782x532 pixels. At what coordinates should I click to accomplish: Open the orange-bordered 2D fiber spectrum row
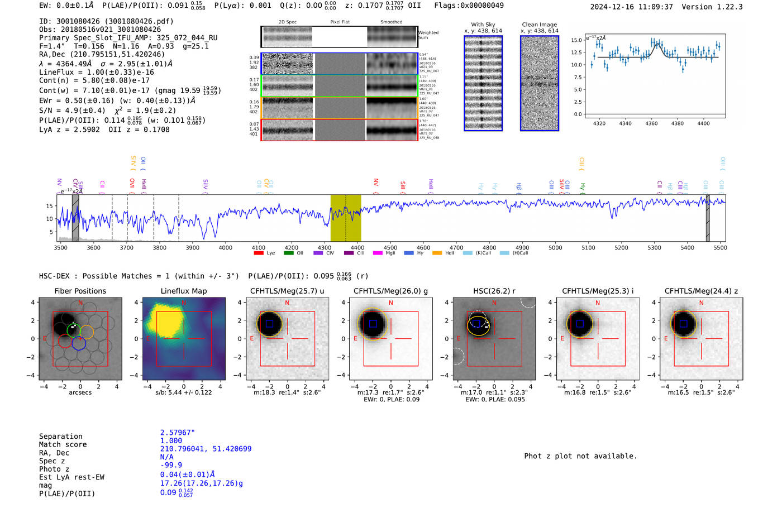(339, 108)
